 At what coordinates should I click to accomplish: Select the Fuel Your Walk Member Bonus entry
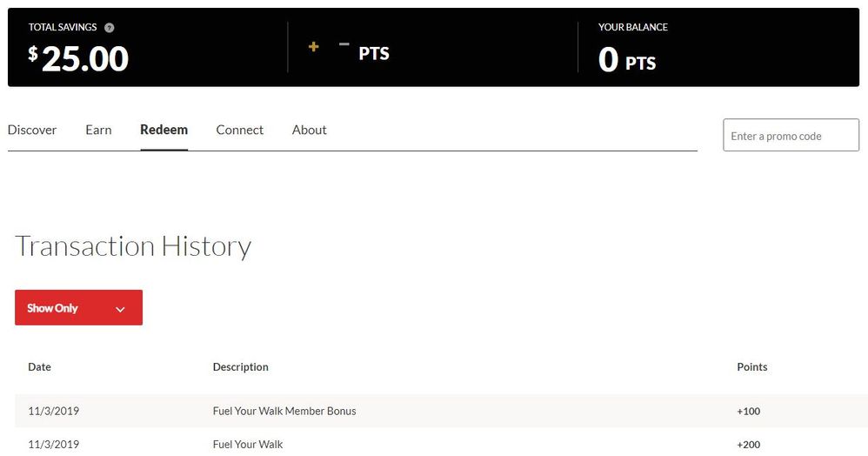[284, 411]
